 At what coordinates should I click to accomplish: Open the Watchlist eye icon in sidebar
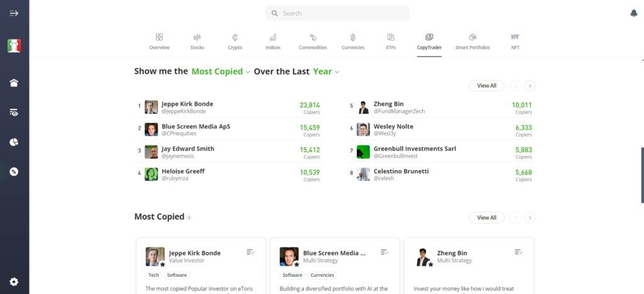(x=14, y=112)
